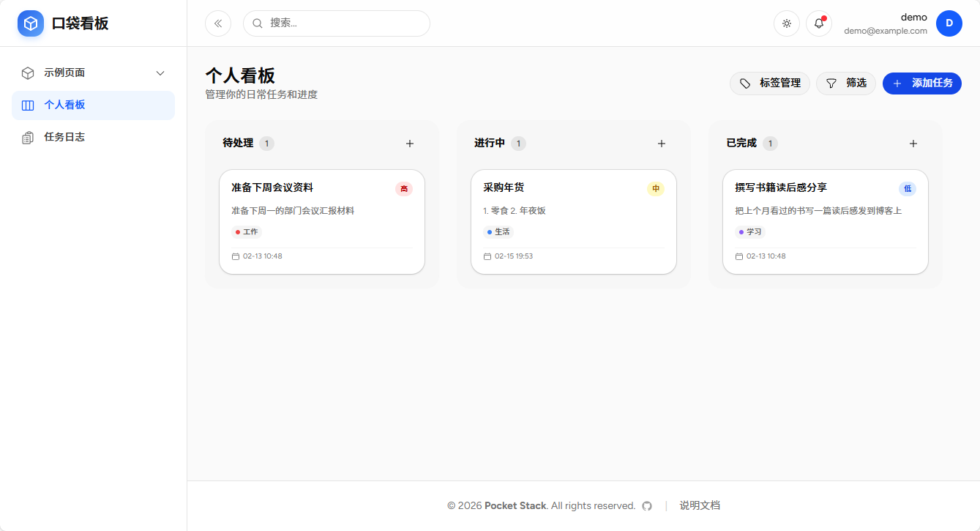This screenshot has width=980, height=531.
Task: Click the 口袋看板 cube logo icon
Action: (31, 23)
